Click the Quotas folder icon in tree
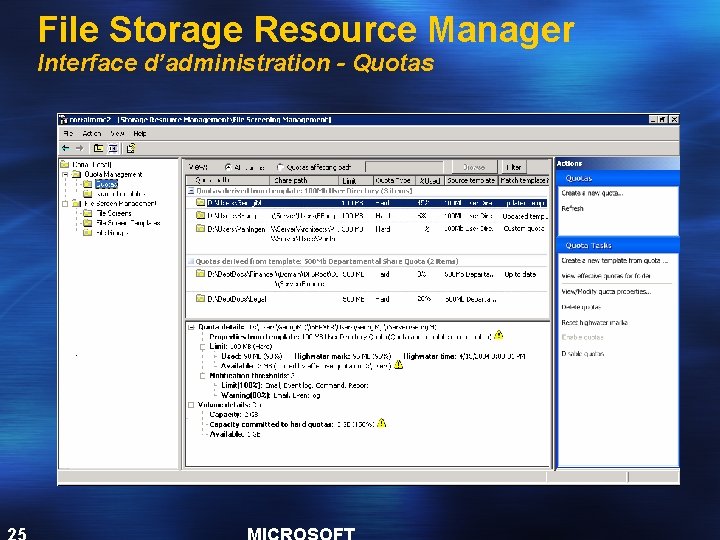This screenshot has height=540, width=720. point(88,184)
